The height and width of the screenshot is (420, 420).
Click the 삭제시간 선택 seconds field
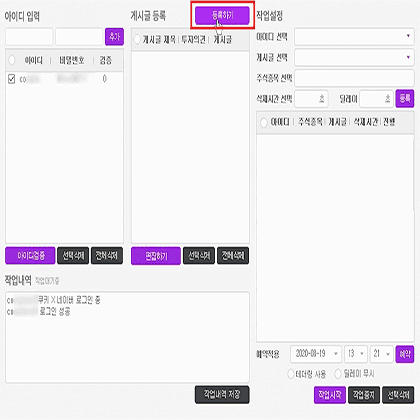point(312,99)
